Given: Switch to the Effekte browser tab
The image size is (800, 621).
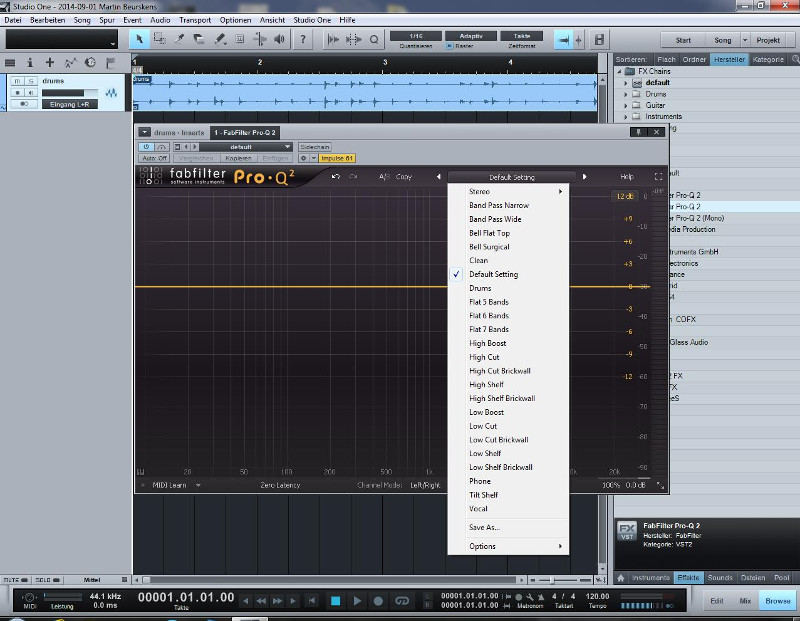Looking at the screenshot, I should (x=688, y=578).
